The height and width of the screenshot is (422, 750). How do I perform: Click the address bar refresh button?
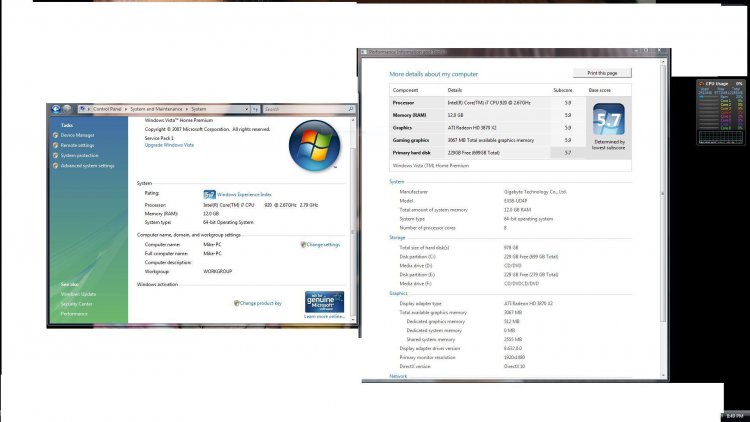pos(255,109)
